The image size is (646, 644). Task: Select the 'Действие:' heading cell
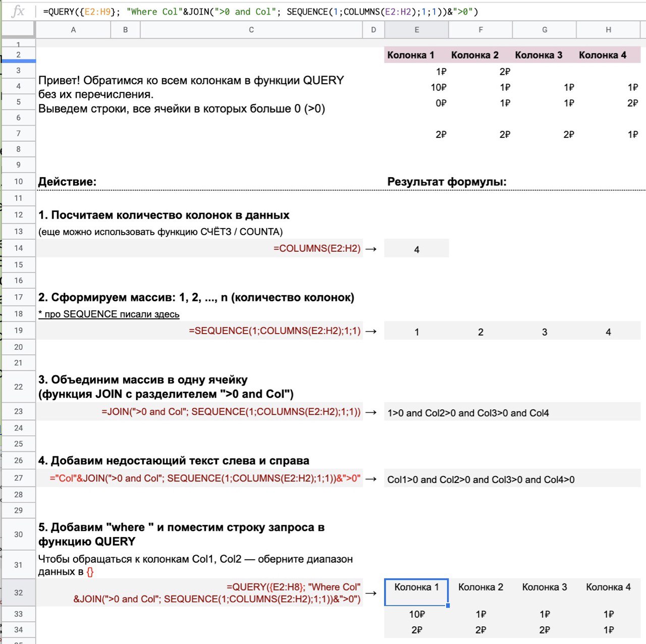68,182
